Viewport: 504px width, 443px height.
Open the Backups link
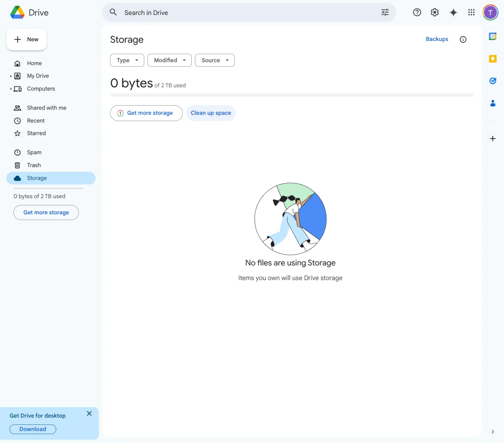click(437, 39)
